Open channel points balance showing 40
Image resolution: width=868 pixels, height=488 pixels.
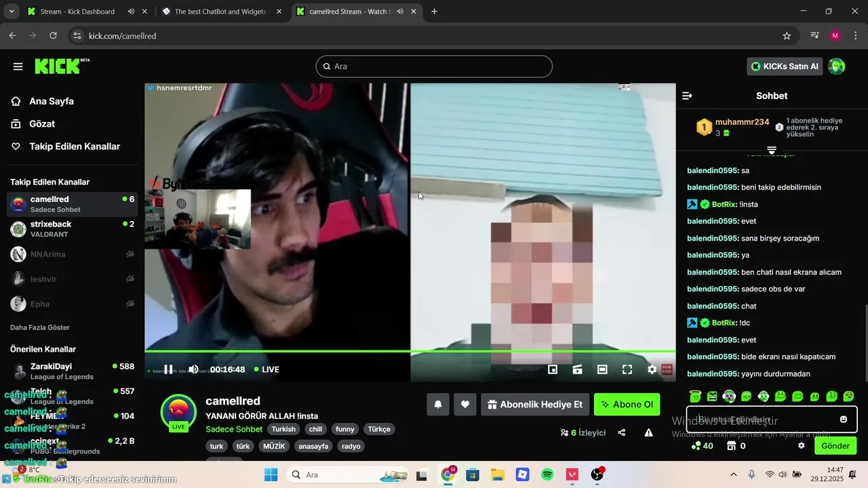click(x=702, y=446)
